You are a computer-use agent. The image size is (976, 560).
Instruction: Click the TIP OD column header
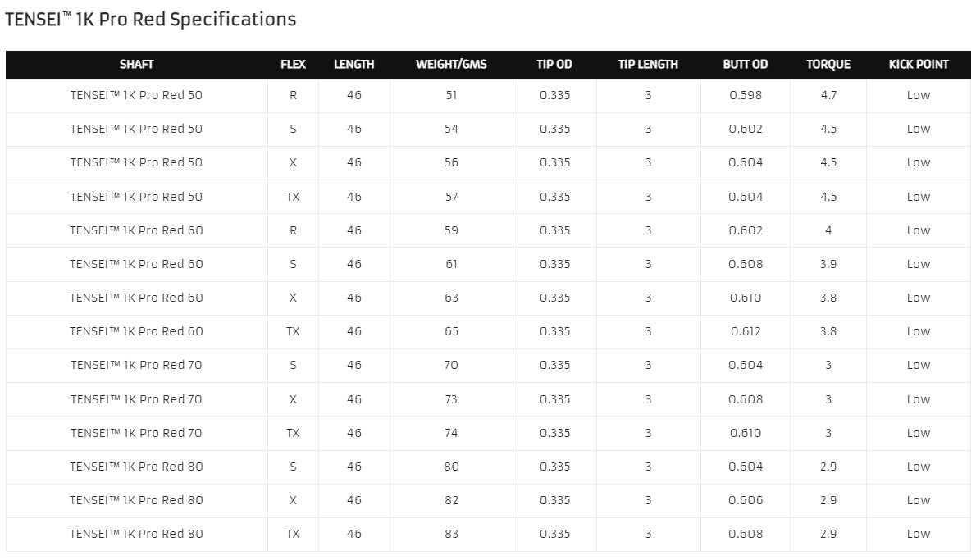554,65
